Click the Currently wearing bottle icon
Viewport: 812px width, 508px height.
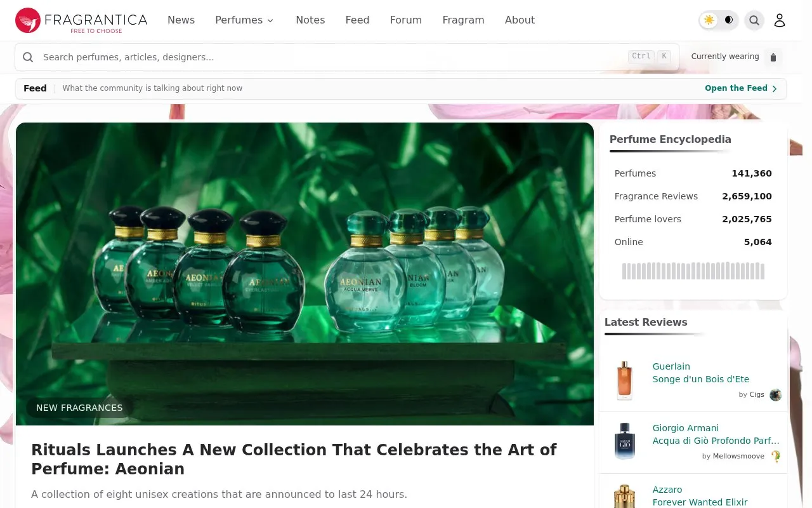point(773,57)
